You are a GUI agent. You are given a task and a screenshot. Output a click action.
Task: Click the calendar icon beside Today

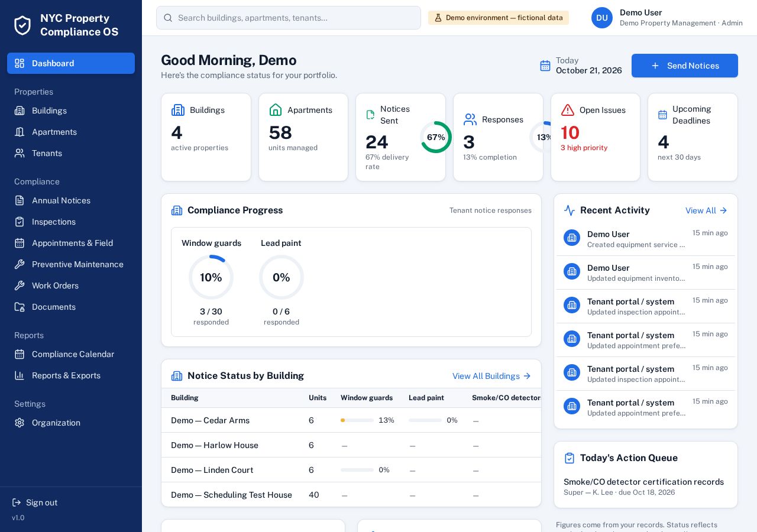click(x=545, y=66)
